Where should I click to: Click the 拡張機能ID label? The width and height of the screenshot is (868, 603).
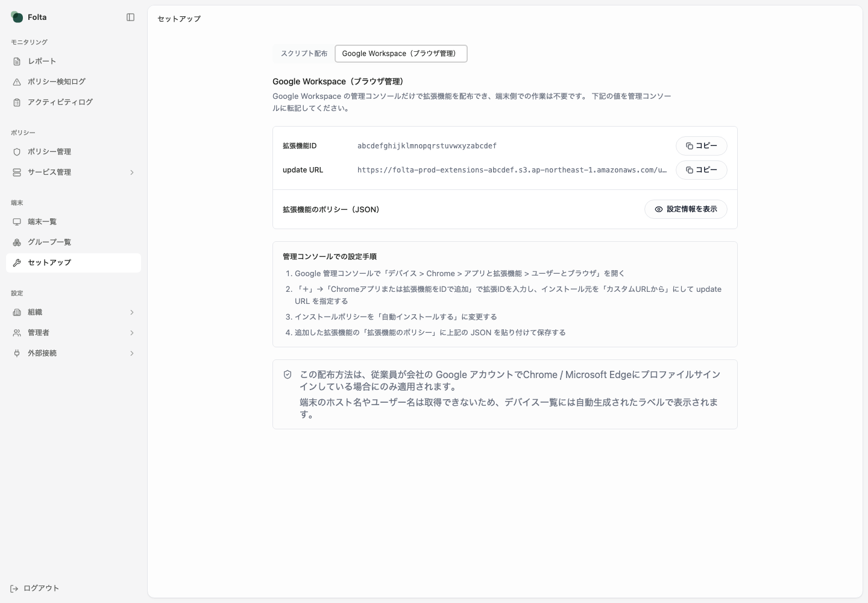pos(300,146)
